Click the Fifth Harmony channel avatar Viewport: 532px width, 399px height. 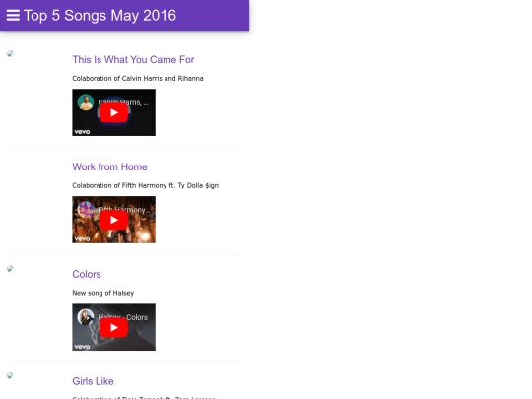pos(86,209)
